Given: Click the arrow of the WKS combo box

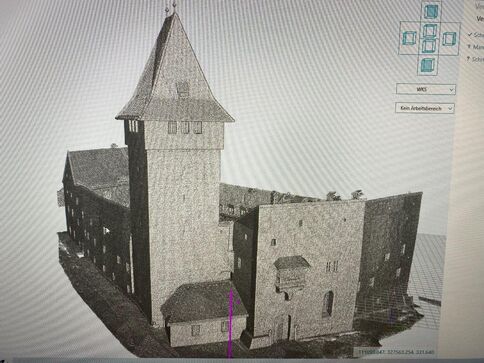Looking at the screenshot, I should (451, 90).
